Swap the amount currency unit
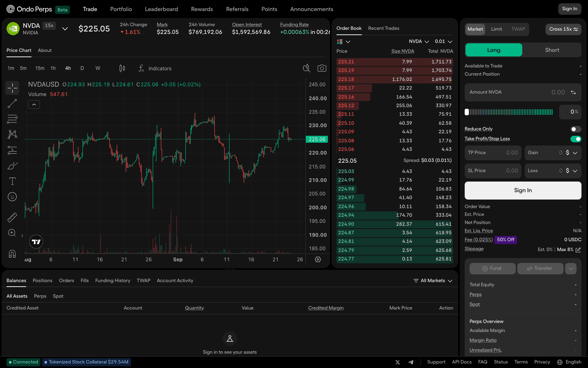The width and height of the screenshot is (588, 368). (573, 92)
